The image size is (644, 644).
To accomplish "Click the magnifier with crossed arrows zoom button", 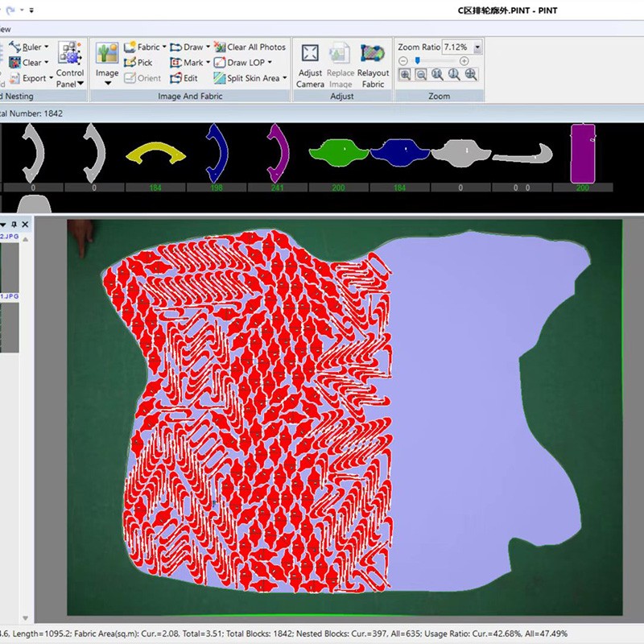I will coord(471,75).
